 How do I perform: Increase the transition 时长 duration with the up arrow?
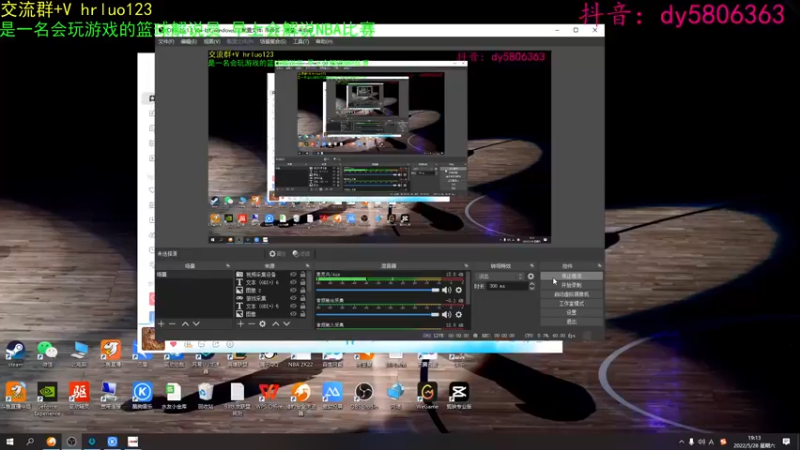coord(532,284)
